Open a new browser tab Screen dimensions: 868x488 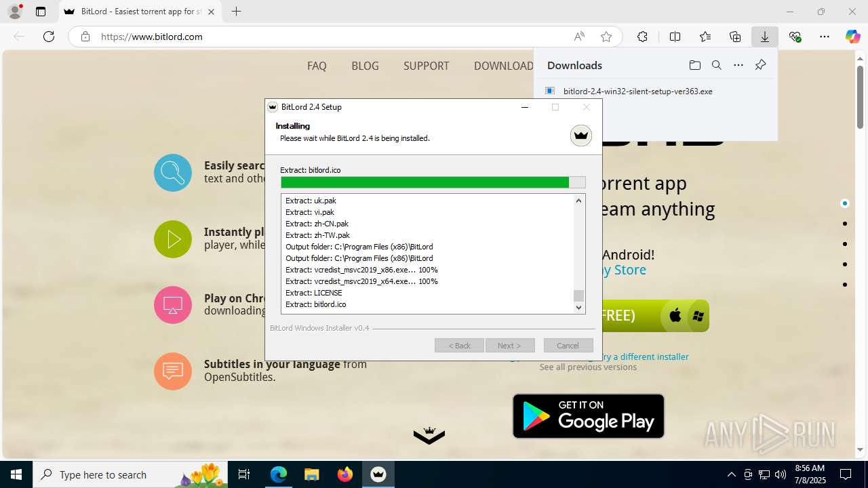click(236, 12)
